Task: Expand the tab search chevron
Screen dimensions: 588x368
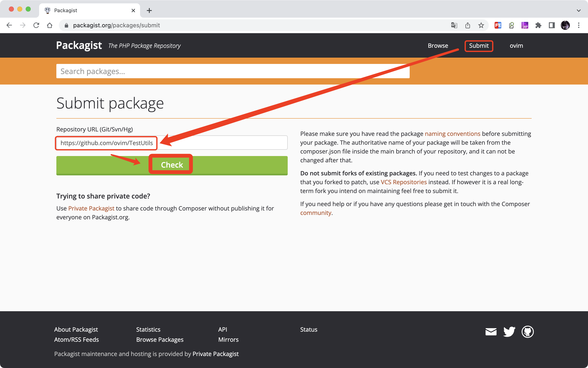Action: [579, 11]
